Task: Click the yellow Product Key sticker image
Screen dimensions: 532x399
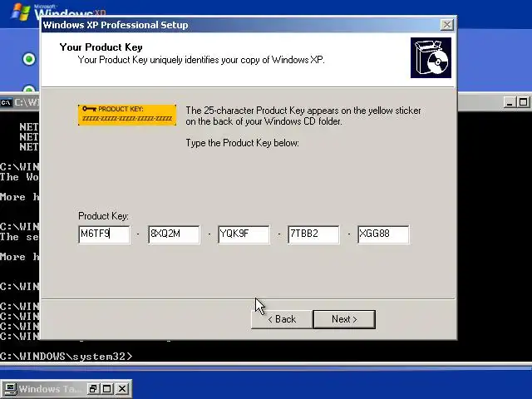Action: click(127, 115)
